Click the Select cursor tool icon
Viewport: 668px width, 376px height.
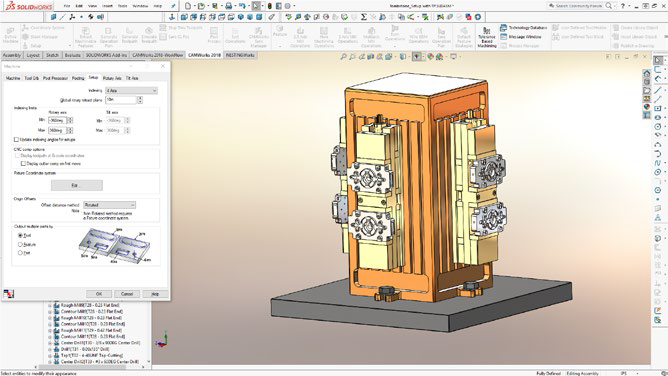256,6
